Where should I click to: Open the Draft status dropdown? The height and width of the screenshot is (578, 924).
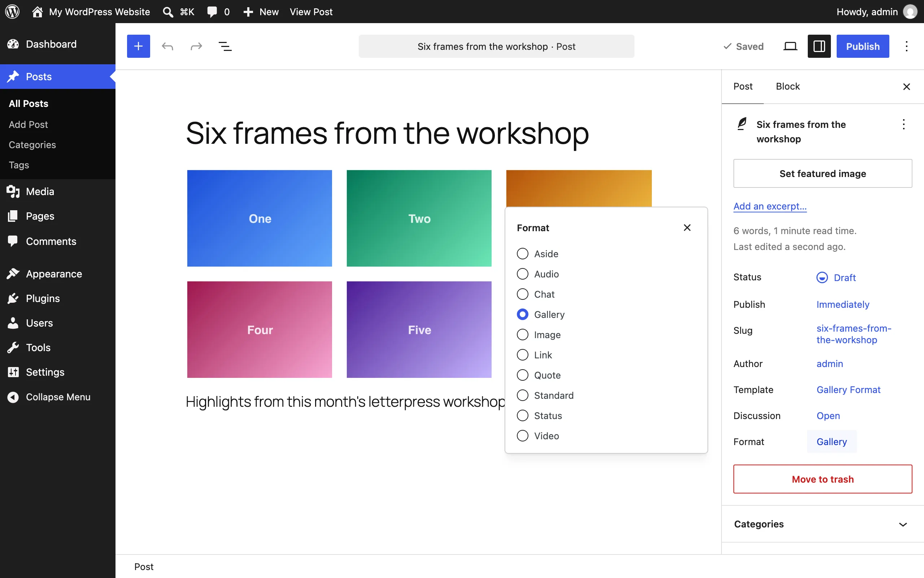click(x=836, y=277)
